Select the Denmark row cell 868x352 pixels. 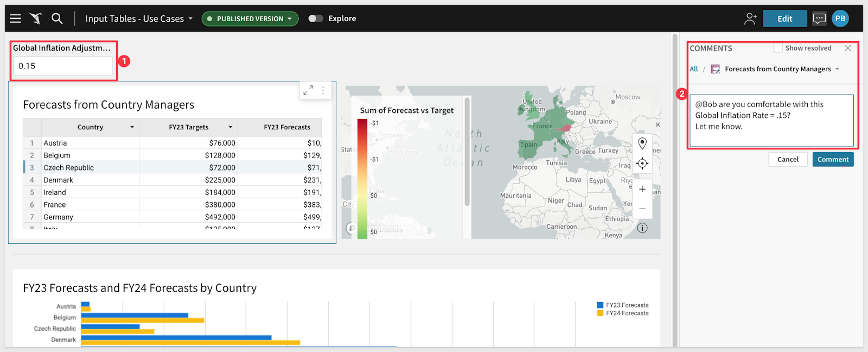click(90, 180)
